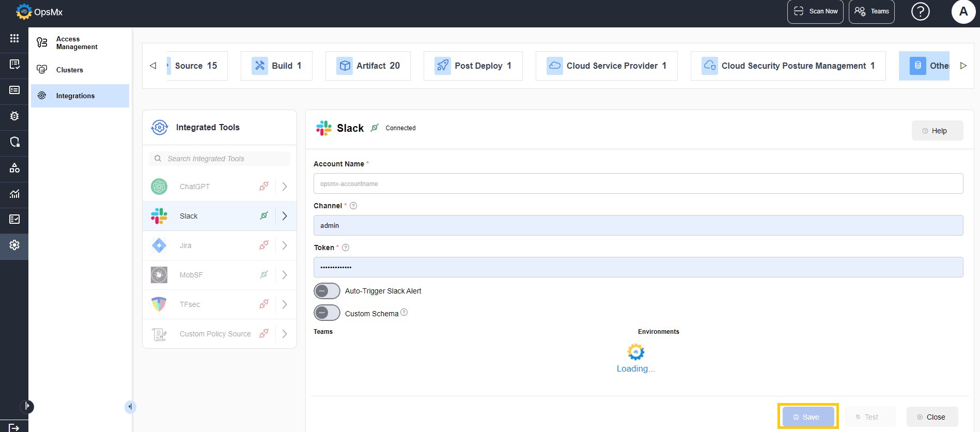Screen dimensions: 980x432
Task: Click the analytics chart icon in left rail
Action: (14, 194)
